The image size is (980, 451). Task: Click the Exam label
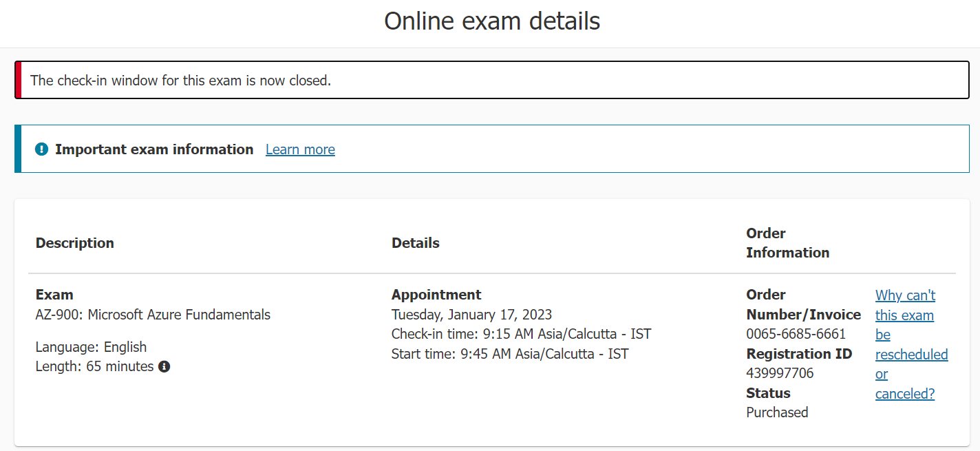54,295
